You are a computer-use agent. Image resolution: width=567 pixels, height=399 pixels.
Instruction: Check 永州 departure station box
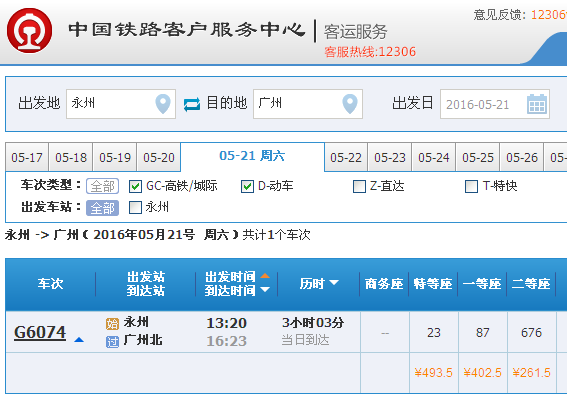[x=135, y=208]
